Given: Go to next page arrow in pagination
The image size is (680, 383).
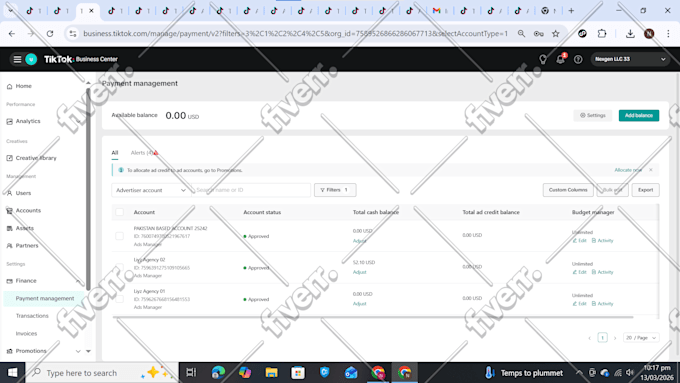Looking at the screenshot, I should (x=615, y=338).
